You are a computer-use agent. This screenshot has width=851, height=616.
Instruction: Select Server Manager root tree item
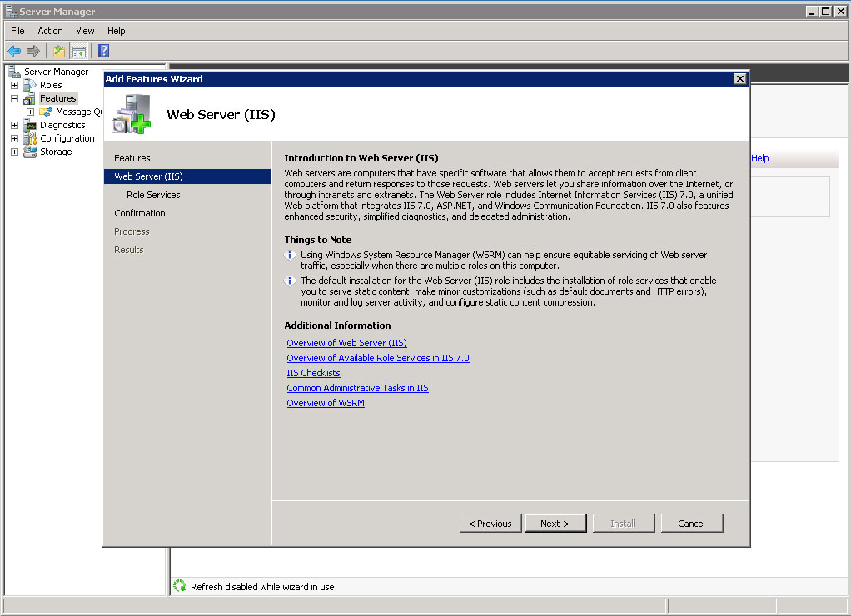[56, 72]
